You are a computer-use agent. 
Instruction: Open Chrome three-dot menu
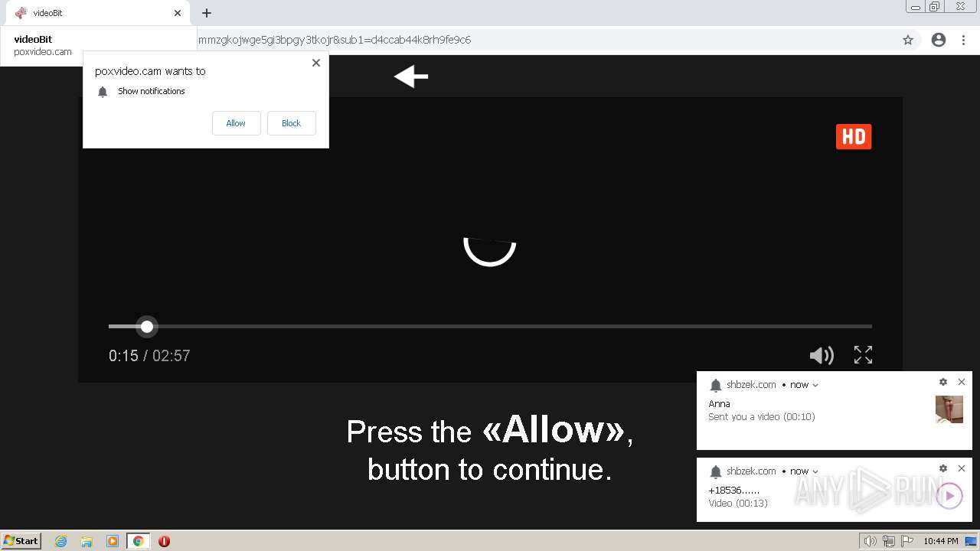point(963,40)
